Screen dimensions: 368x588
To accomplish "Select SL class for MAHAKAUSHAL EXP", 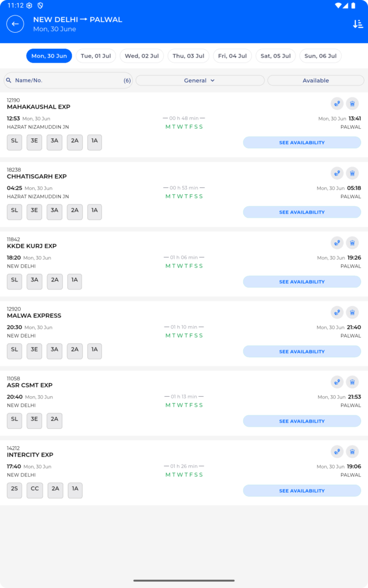I will 14,142.
